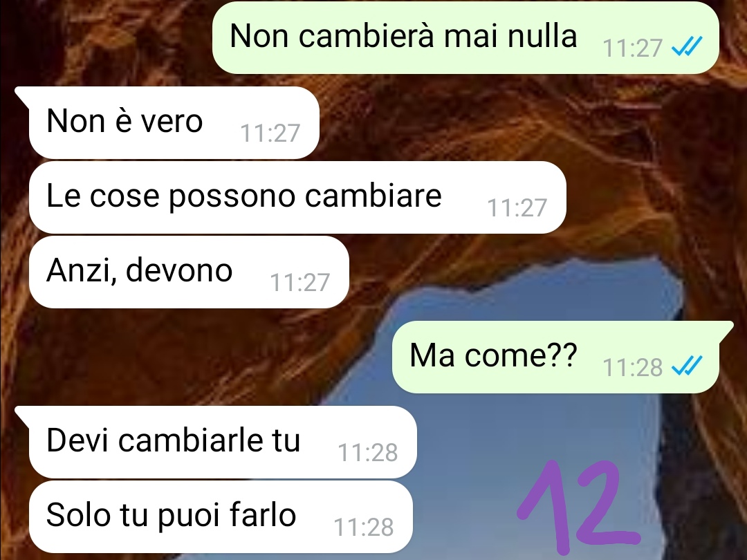Click the 11:27 timestamp beside 'Anzi, devono'
The image size is (747, 560).
click(299, 282)
